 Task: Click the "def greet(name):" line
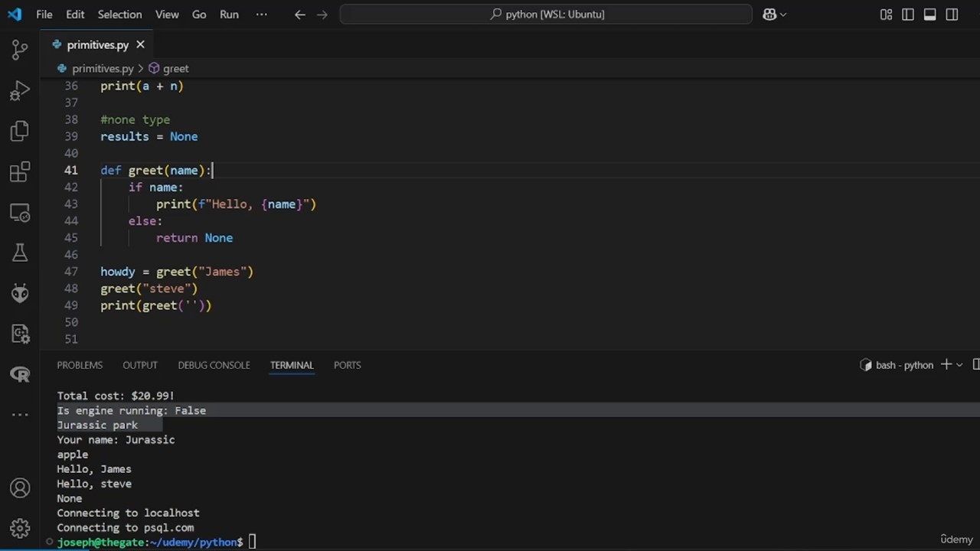pyautogui.click(x=155, y=170)
